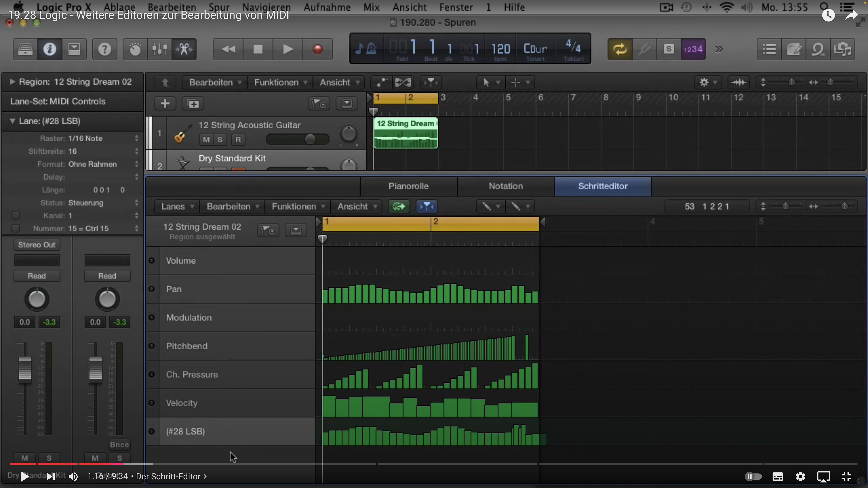Switch to the Pianorolle tab

(x=408, y=186)
